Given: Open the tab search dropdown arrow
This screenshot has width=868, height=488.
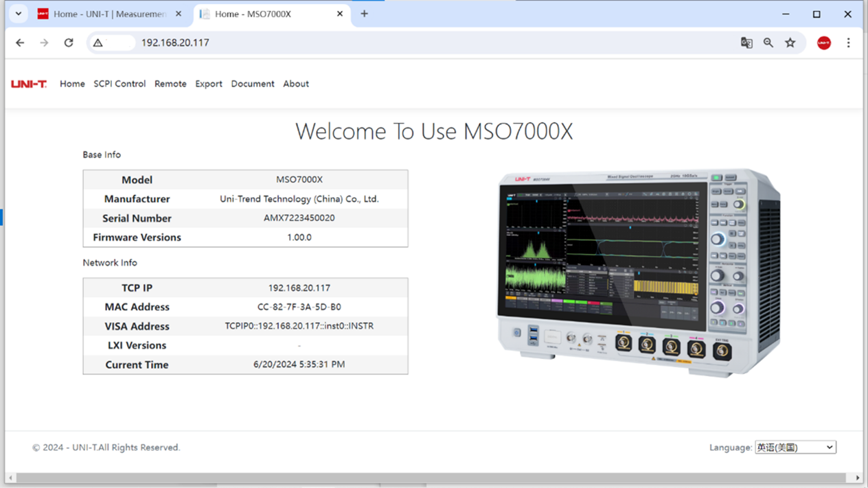Looking at the screenshot, I should click(19, 14).
